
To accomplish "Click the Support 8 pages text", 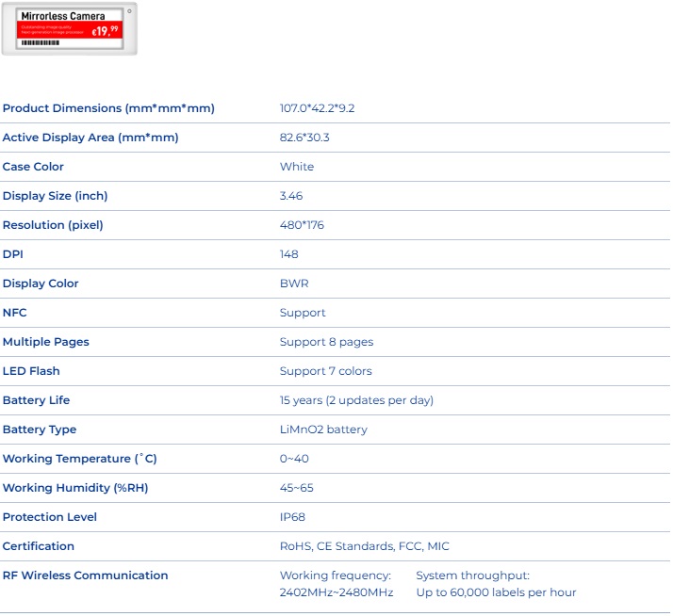I will [326, 342].
